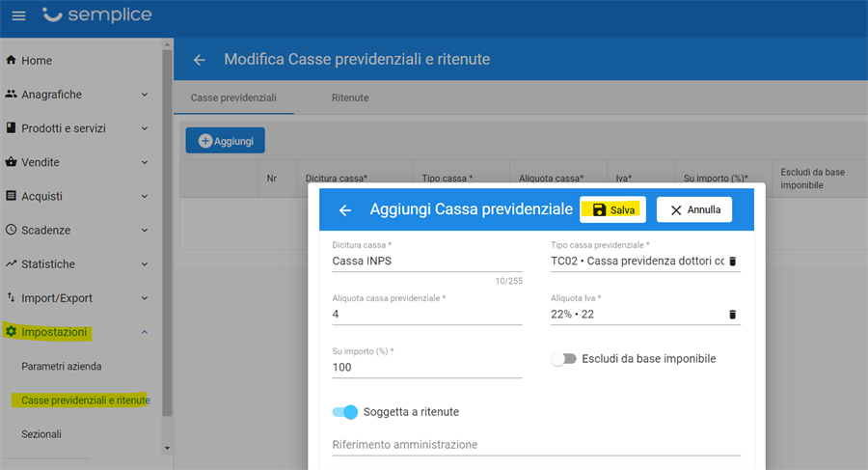Disable the Soggetta a ritenute switch
The width and height of the screenshot is (868, 470).
(345, 412)
